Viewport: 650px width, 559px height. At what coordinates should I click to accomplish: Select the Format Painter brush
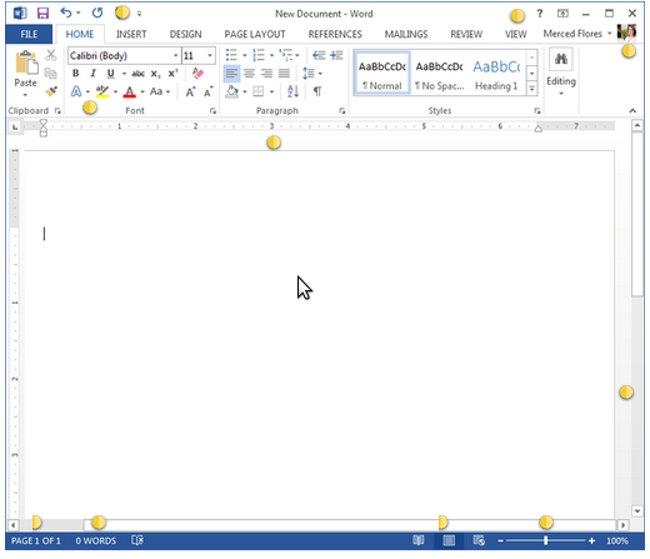(51, 91)
